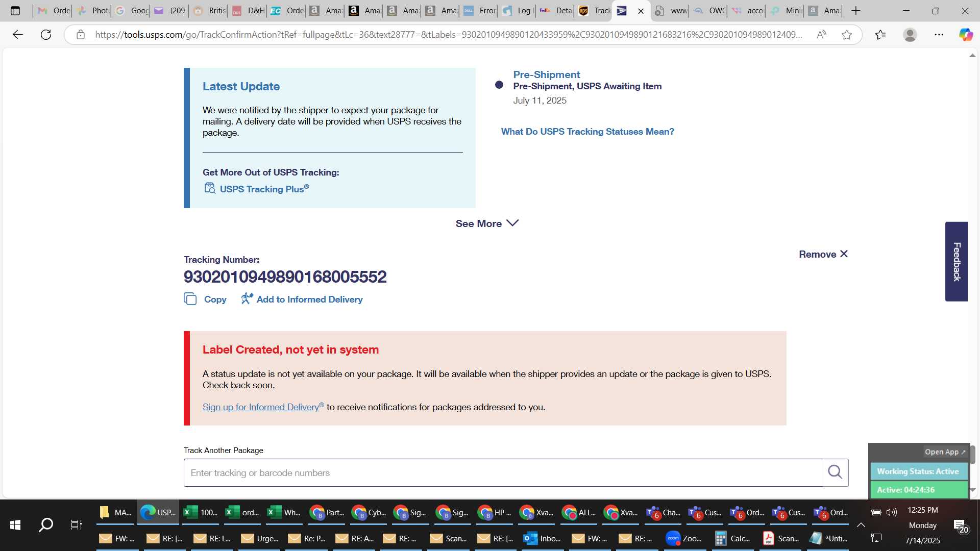Viewport: 980px width, 551px height.
Task: Open the Feedback side tab
Action: pos(957,262)
